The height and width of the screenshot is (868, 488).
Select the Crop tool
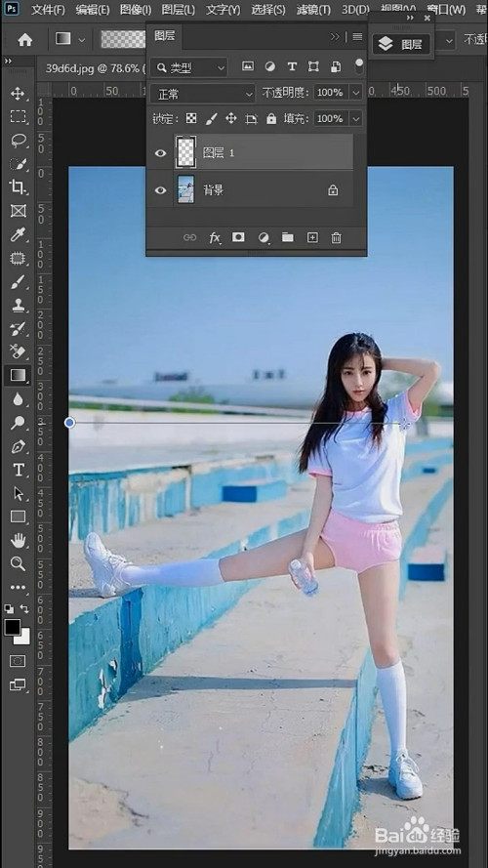click(x=18, y=187)
